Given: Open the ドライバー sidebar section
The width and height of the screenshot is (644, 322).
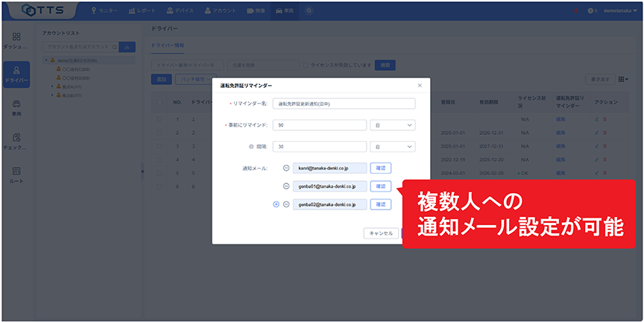Looking at the screenshot, I should pos(16,75).
